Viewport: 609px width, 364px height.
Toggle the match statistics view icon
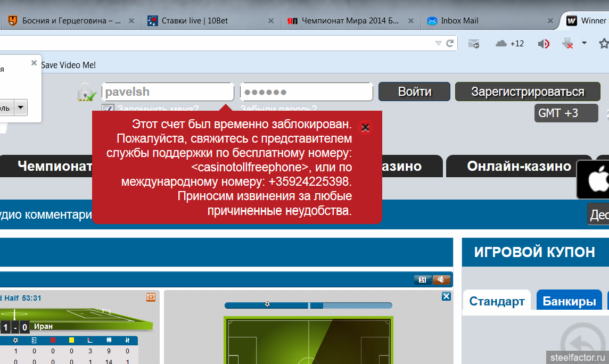[151, 297]
